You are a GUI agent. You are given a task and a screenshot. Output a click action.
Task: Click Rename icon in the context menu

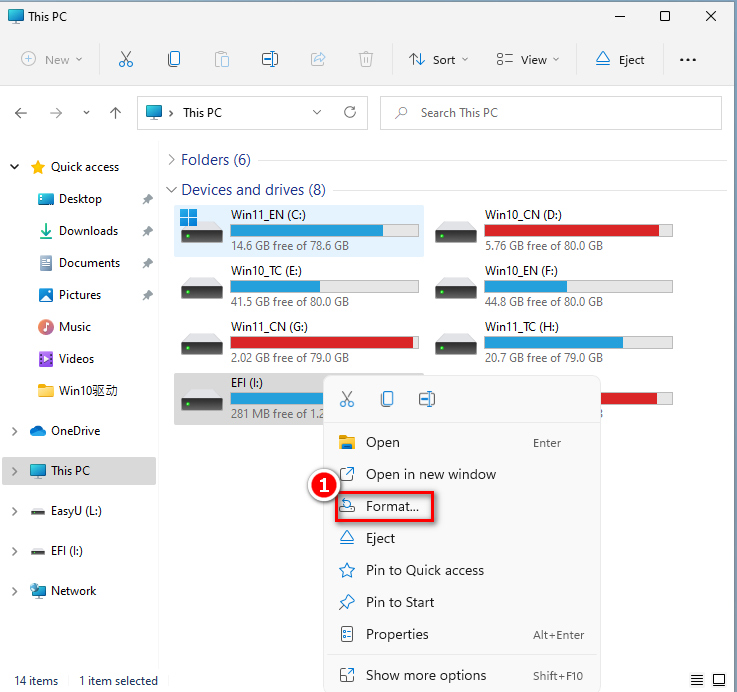click(427, 399)
